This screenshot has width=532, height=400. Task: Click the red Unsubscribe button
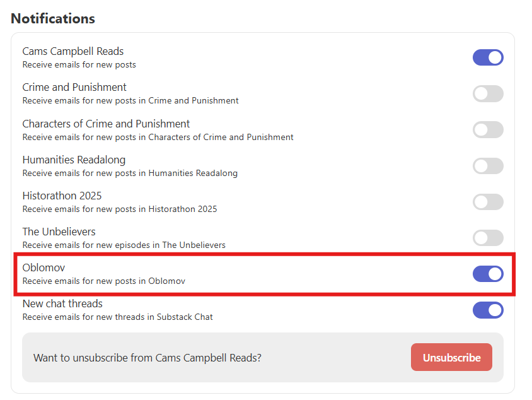[x=451, y=357]
